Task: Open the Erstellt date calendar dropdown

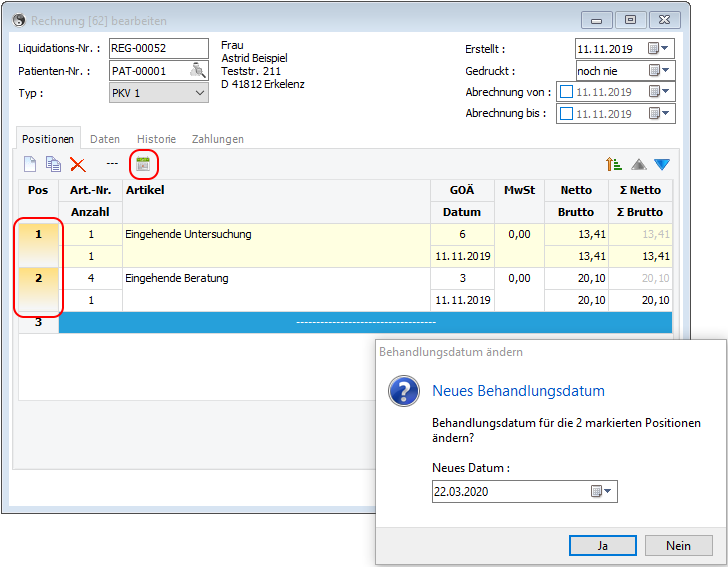Action: tap(658, 48)
